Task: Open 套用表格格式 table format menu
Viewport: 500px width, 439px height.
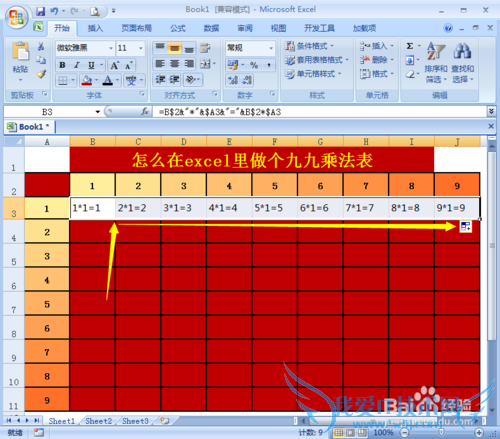Action: tap(317, 60)
